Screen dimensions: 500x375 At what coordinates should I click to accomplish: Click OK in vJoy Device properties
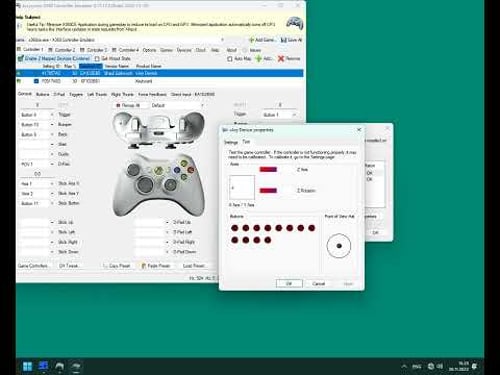tap(289, 284)
